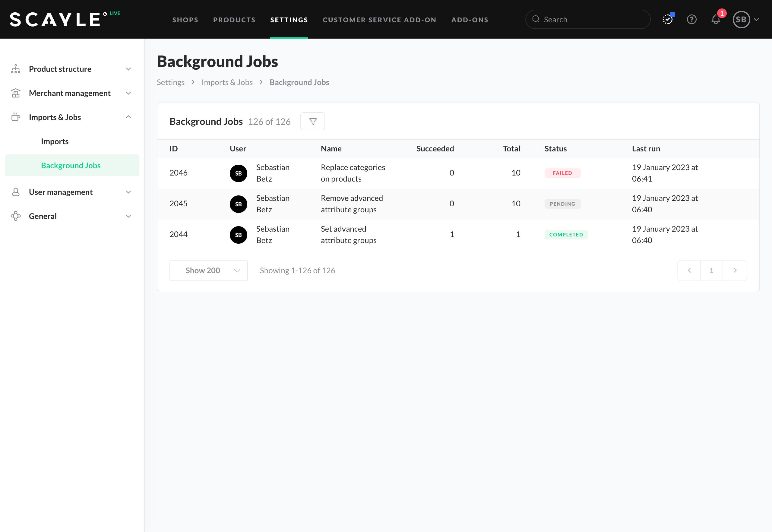Expand the User management section
772x532 pixels.
pyautogui.click(x=128, y=192)
